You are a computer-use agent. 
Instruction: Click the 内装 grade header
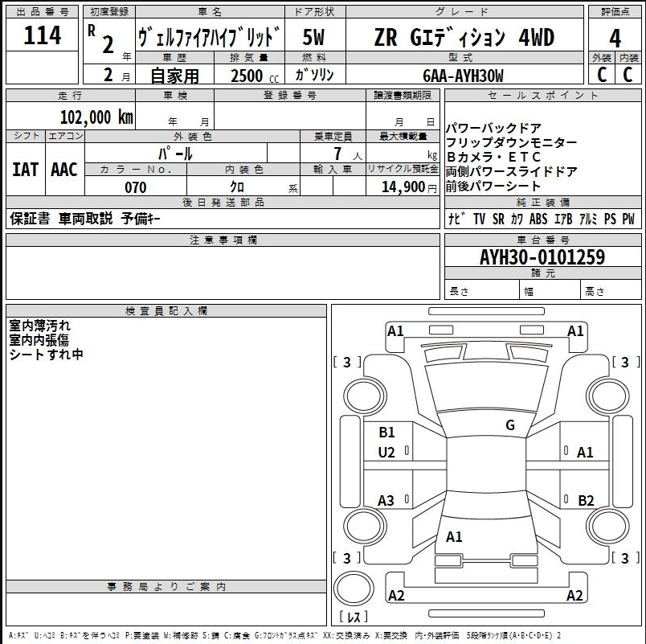coord(628,58)
